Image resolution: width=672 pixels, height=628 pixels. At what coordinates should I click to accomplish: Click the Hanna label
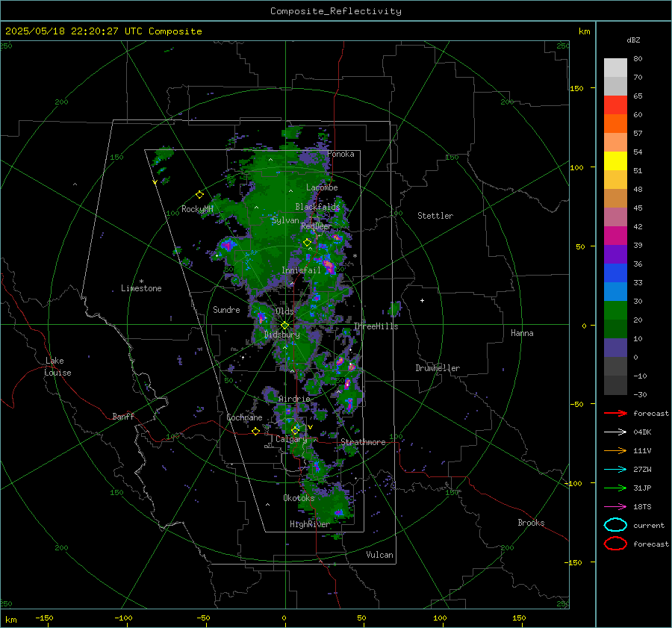pos(522,333)
